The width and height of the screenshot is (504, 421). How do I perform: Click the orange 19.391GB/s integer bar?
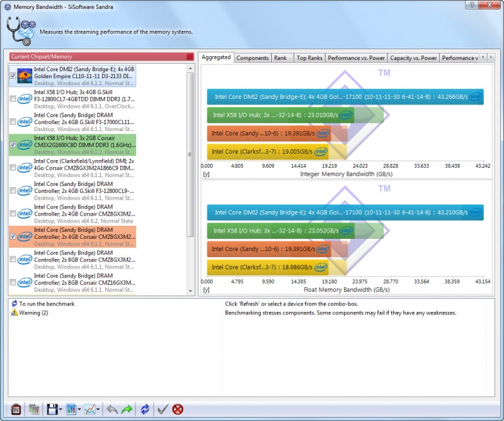click(269, 133)
